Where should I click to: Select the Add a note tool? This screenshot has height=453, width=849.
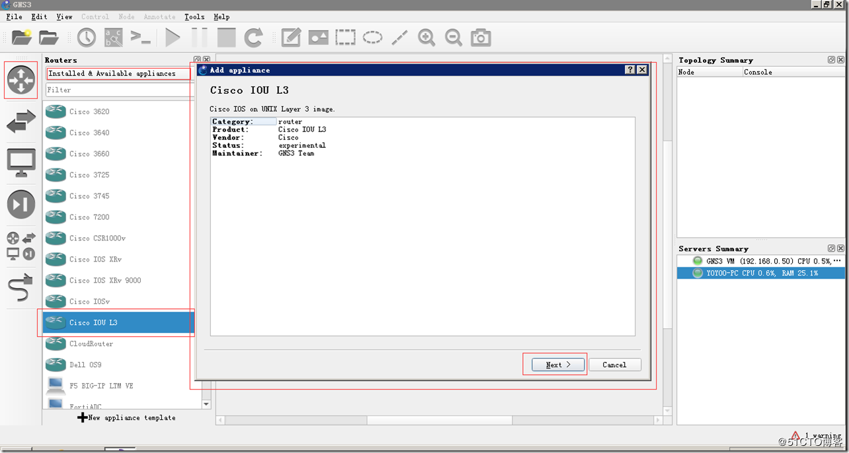point(291,37)
